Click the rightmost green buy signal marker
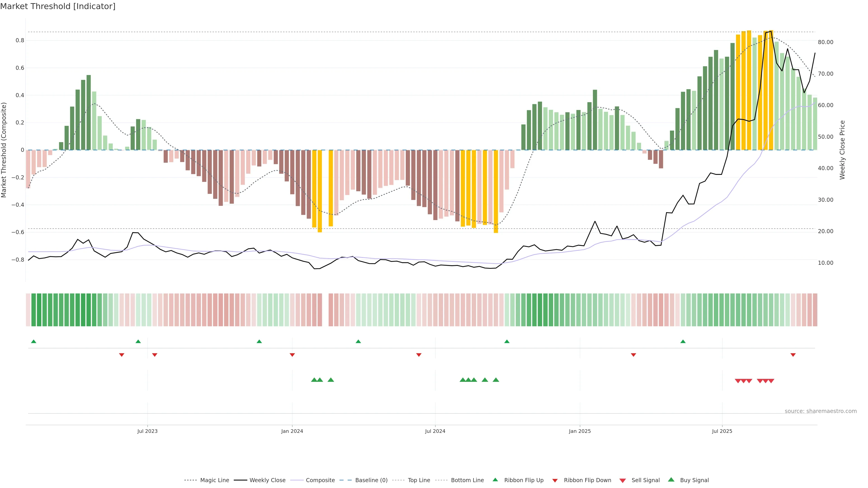868x488 pixels. (496, 380)
